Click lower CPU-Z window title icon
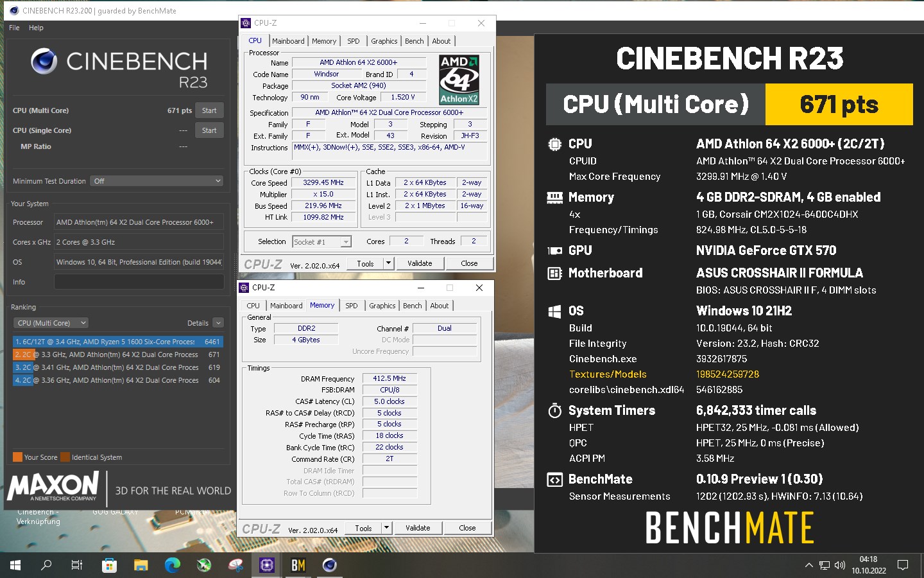This screenshot has width=924, height=578. pyautogui.click(x=244, y=288)
